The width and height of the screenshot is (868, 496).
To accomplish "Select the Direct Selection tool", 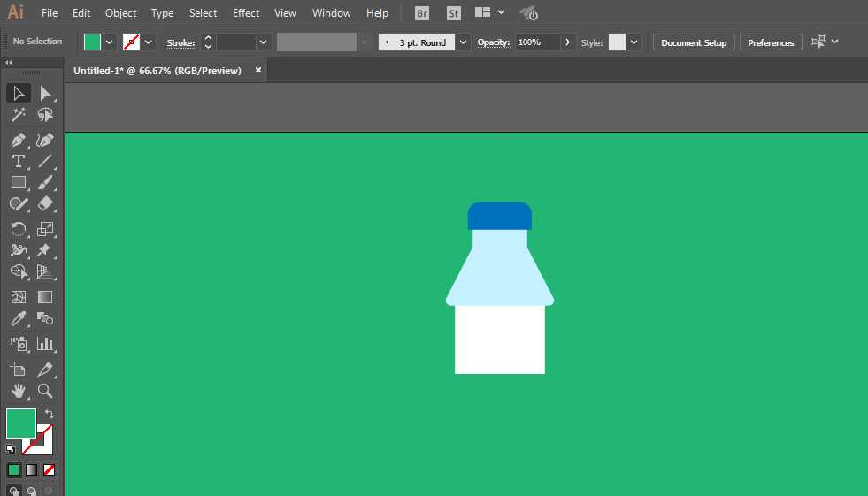I will tap(45, 94).
